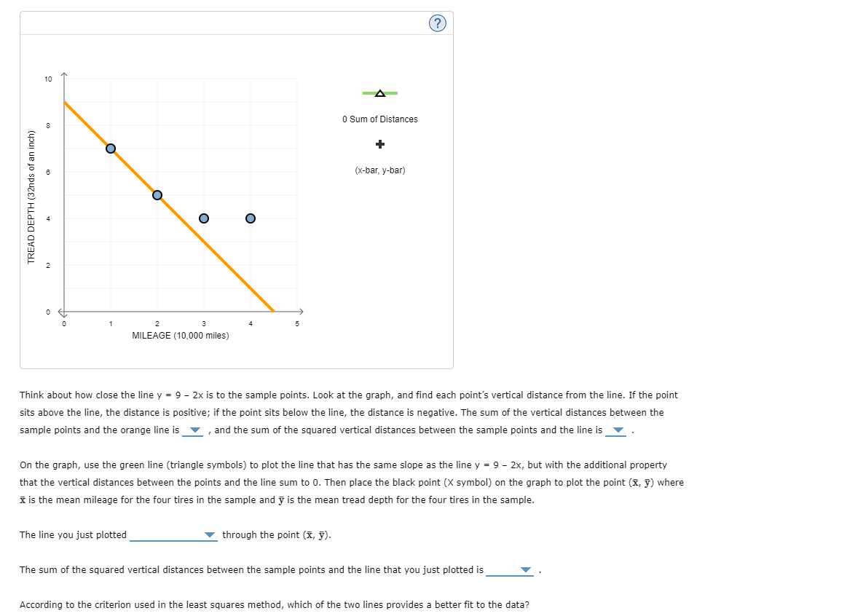Select the black plus (x-bar, y-bar) tool
The width and height of the screenshot is (847, 616).
coord(379,144)
